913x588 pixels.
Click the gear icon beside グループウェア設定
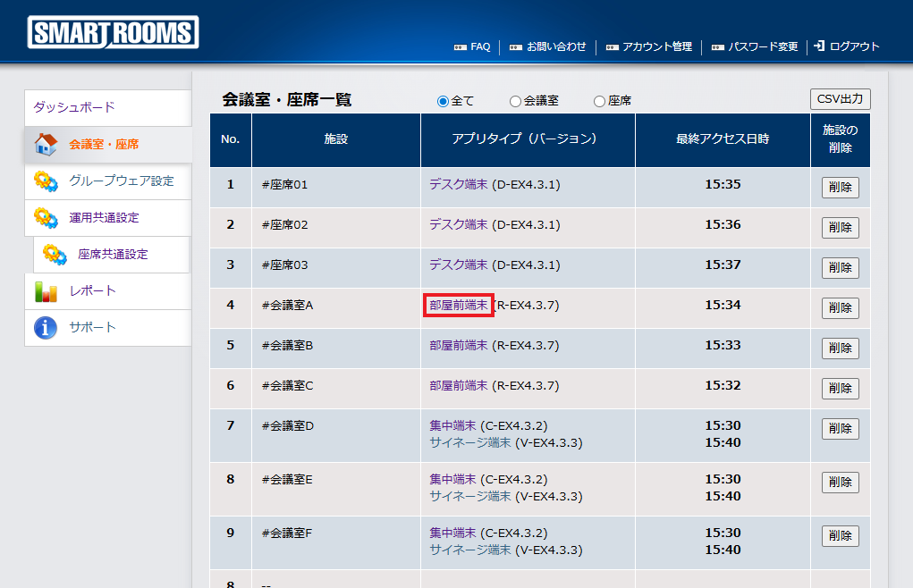46,181
